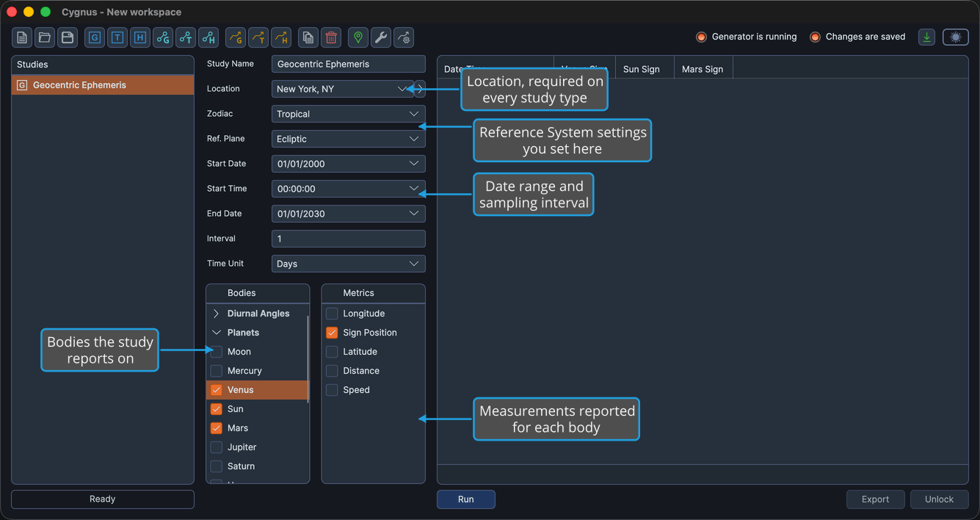The height and width of the screenshot is (520, 980).
Task: Select the Geocentric Ephemeris study in list
Action: click(103, 85)
